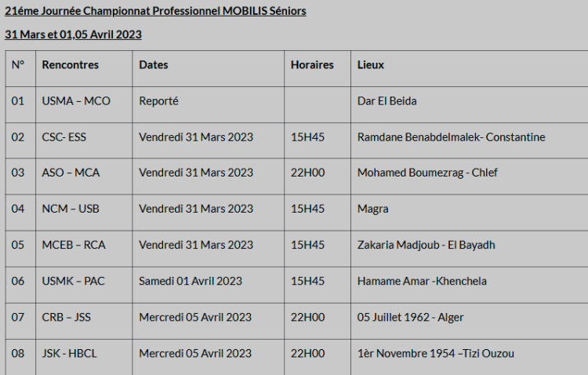Click Zakaria Madjoub - El Bayadh venue
The image size is (588, 375).
[x=426, y=245]
